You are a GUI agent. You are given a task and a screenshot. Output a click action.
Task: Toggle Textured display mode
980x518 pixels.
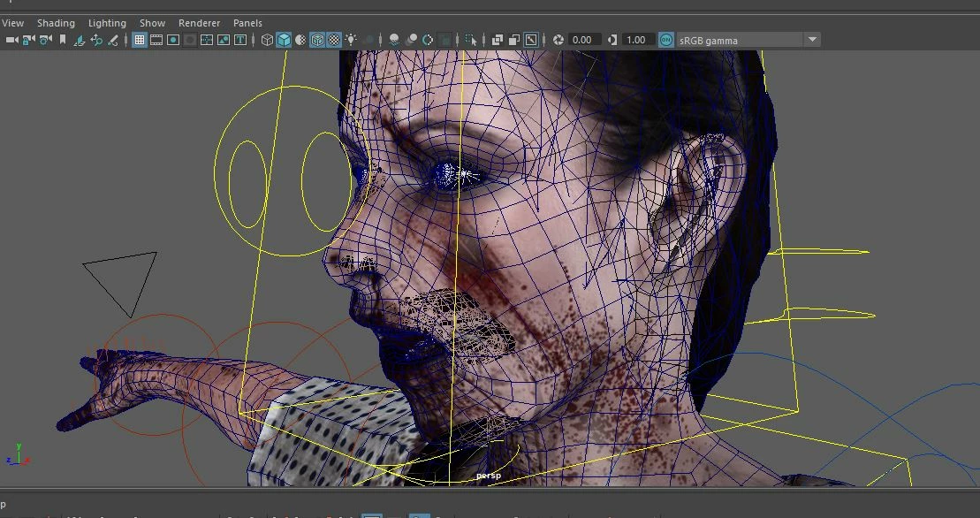(x=334, y=40)
